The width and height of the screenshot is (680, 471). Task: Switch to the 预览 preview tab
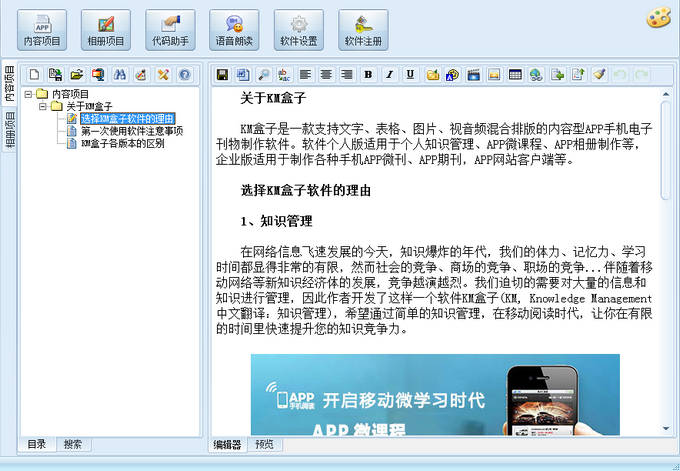click(x=264, y=444)
